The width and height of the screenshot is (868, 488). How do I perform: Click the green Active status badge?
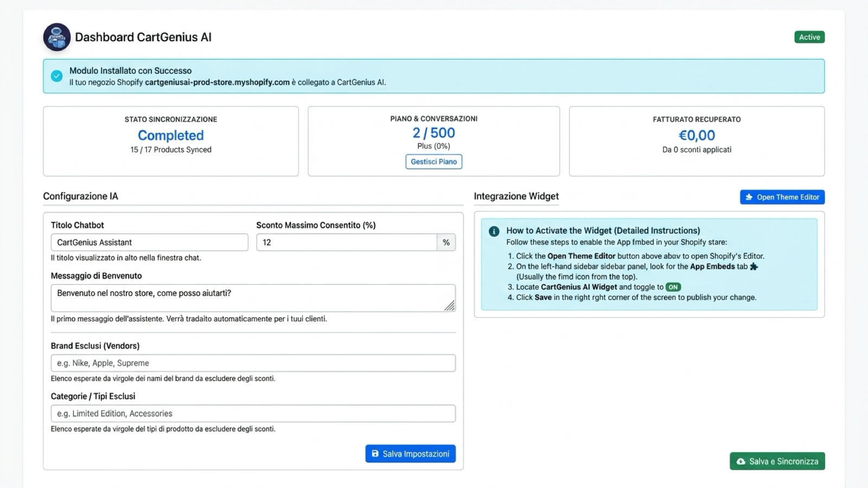click(809, 37)
